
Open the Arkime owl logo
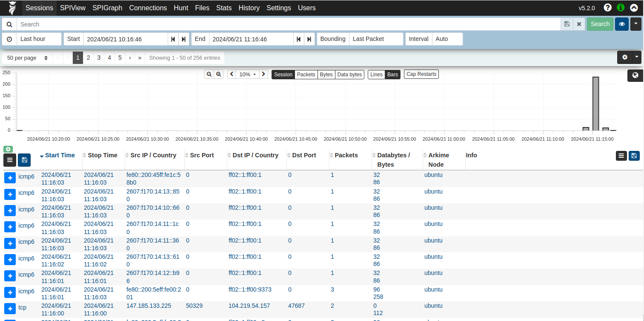coord(12,8)
